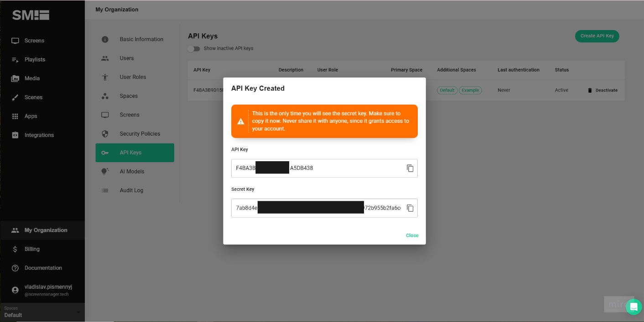
Task: Click the Example space chip
Action: [470, 90]
